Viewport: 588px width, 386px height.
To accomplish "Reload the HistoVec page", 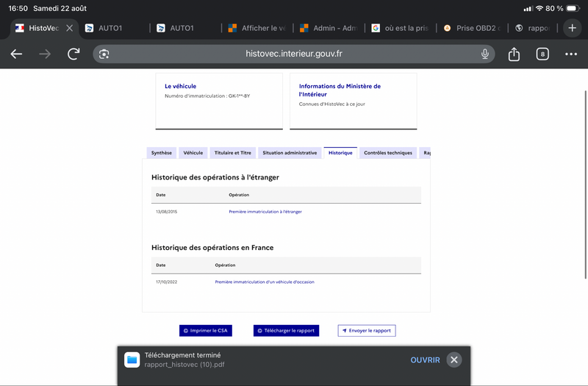I will click(x=73, y=54).
